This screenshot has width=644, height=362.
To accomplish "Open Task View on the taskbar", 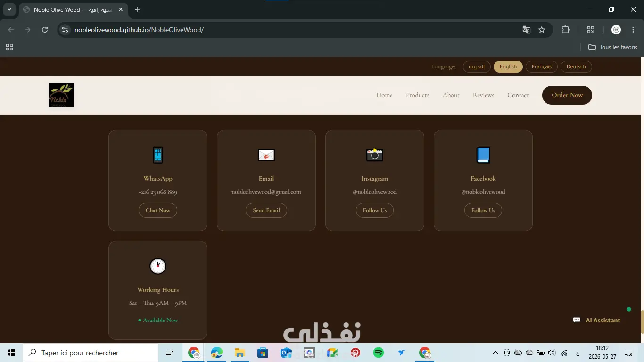I will point(169,353).
